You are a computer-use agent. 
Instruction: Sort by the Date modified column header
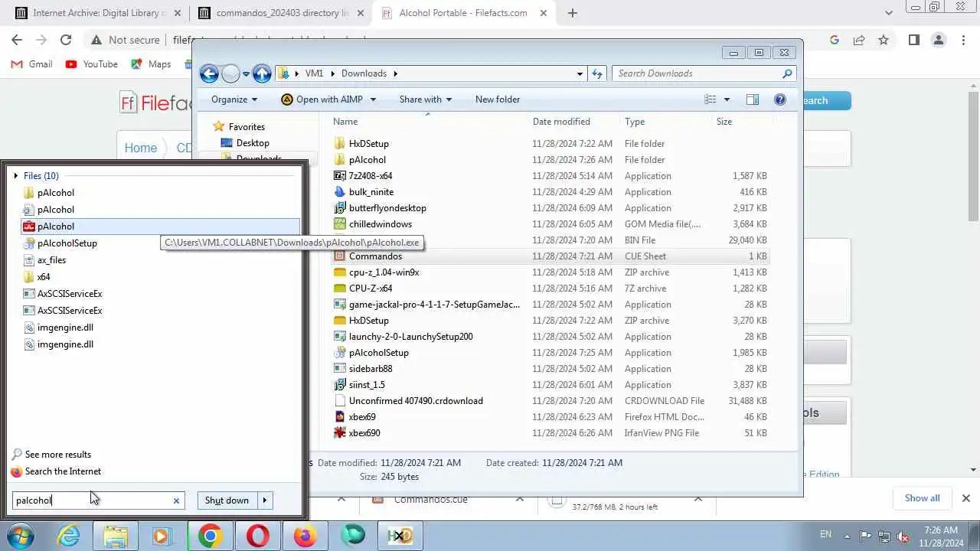pos(561,122)
